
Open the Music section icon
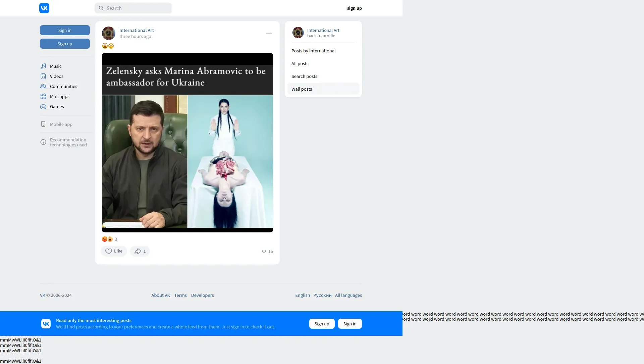[x=43, y=66]
